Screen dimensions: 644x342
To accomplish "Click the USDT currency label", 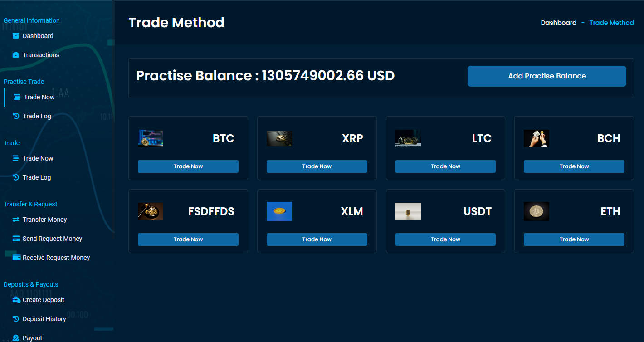I will 478,211.
